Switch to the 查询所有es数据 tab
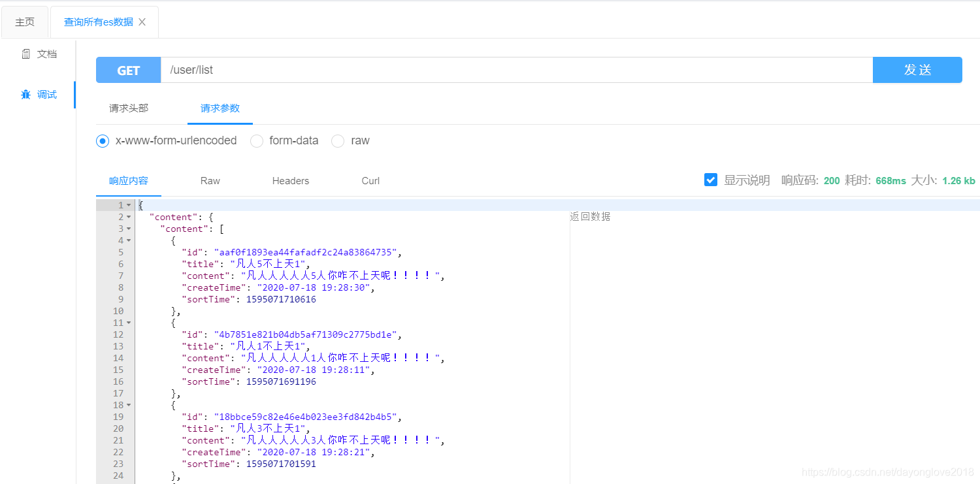Screen dimensions: 980x484 (98, 22)
